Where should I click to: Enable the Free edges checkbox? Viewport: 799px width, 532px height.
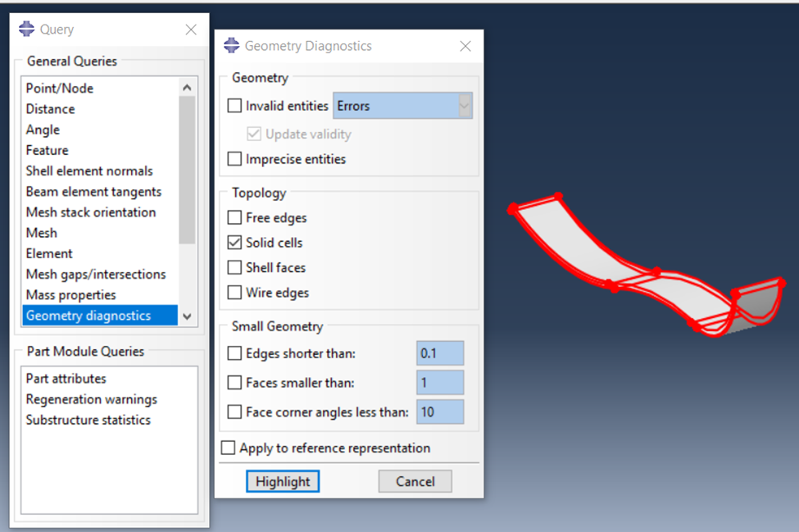[x=234, y=217]
